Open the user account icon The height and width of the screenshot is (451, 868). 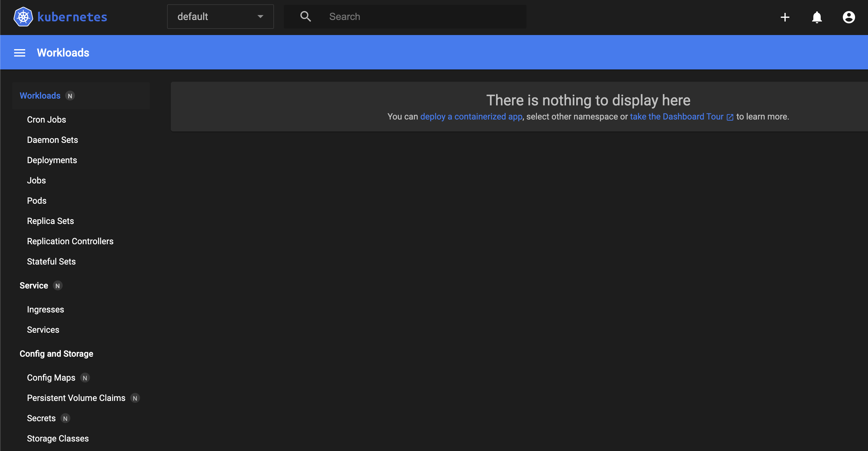click(848, 17)
